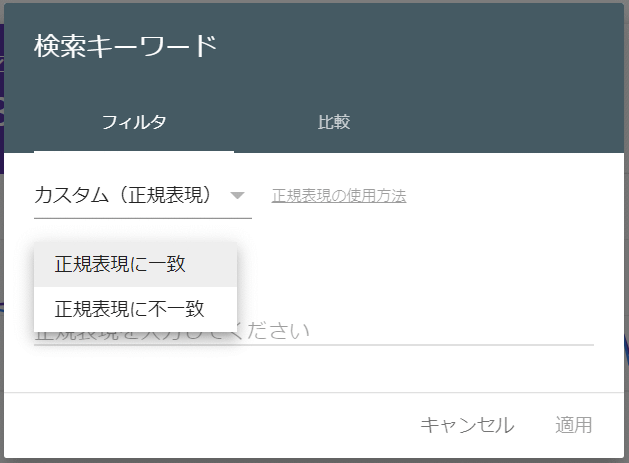Click the 検索キーワード dialog title
Image resolution: width=629 pixels, height=463 pixels.
pos(126,46)
